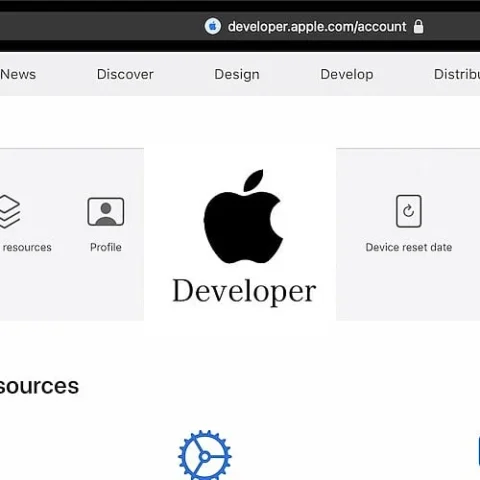Screen dimensions: 480x480
Task: Click the Apple favicon in the address bar
Action: coord(213,26)
